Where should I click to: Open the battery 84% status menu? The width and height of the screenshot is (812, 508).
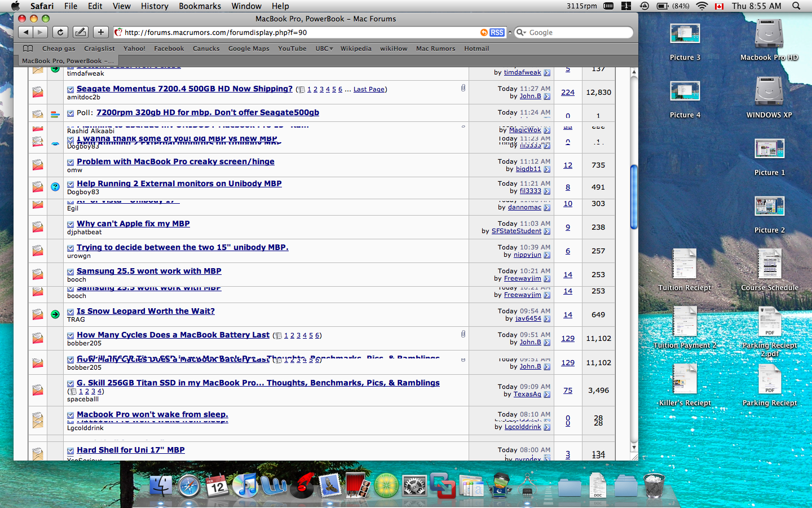(673, 6)
